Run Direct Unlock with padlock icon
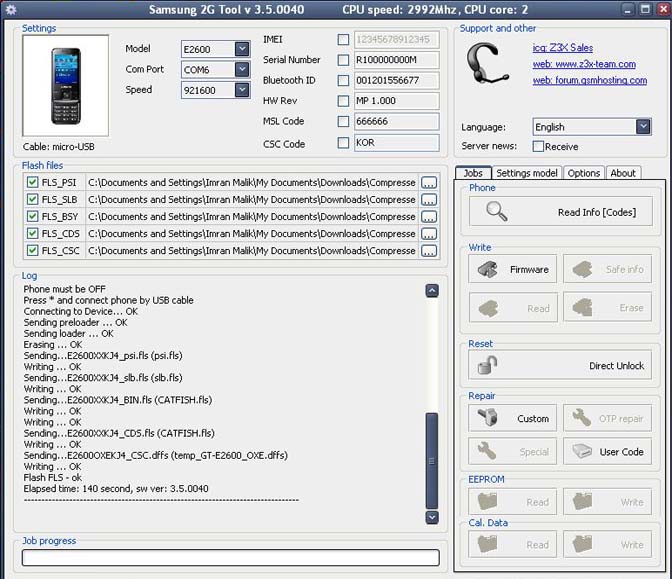Viewport: 672px width, 579px height. pos(560,365)
